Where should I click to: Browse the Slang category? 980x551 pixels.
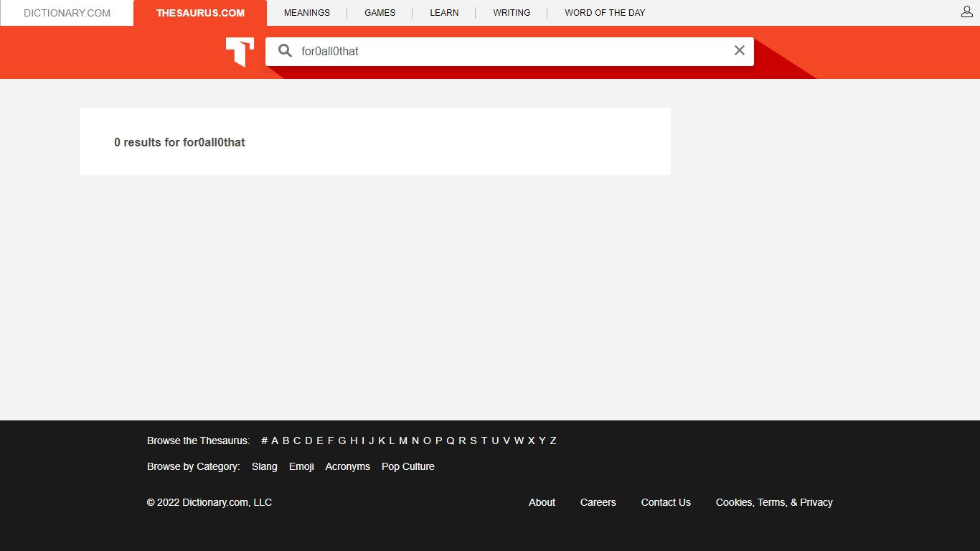pyautogui.click(x=264, y=466)
